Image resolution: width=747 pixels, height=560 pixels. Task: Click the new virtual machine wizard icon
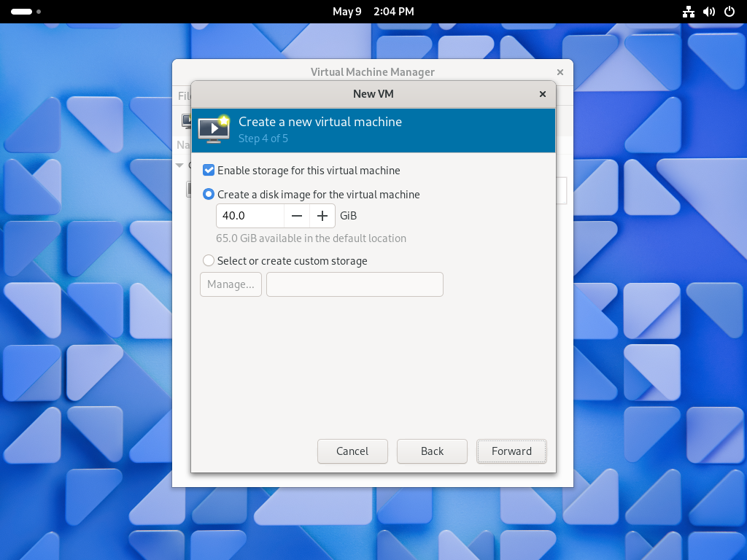pyautogui.click(x=214, y=129)
